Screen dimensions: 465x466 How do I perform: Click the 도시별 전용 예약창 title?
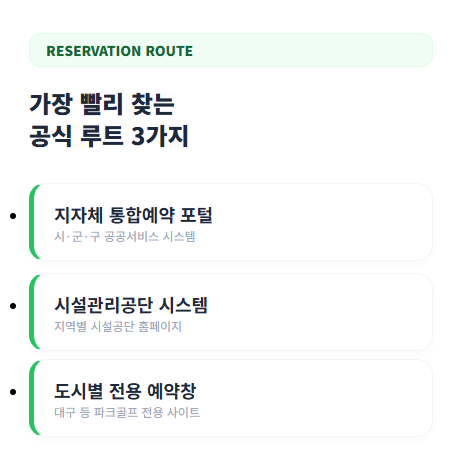125,391
